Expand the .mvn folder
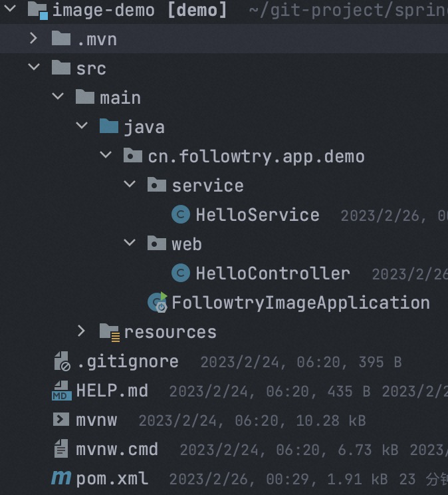 pyautogui.click(x=34, y=39)
